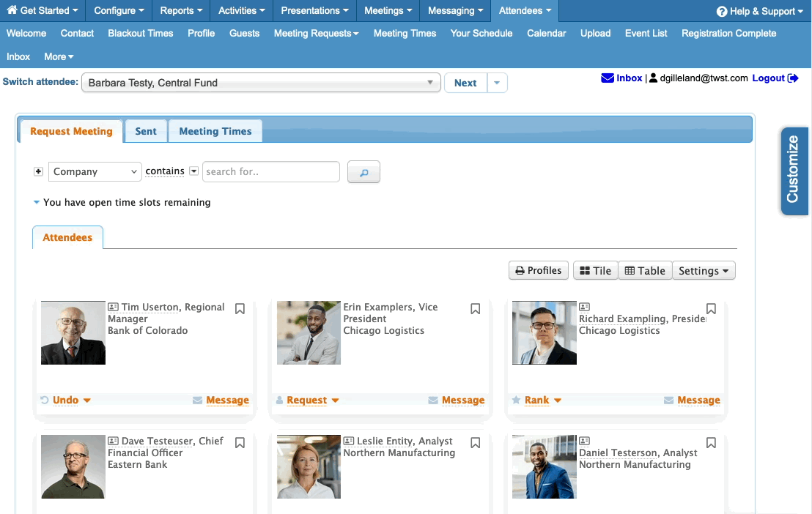Open Request dropdown for Erin Examplers
812x514 pixels.
(x=335, y=401)
